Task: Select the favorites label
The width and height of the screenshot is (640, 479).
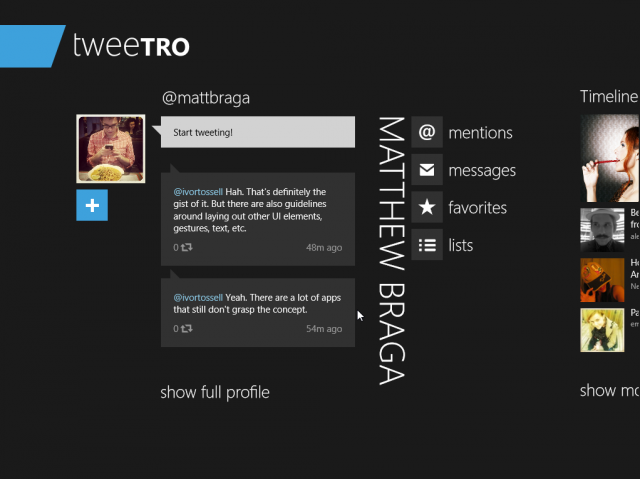Action: tap(478, 208)
